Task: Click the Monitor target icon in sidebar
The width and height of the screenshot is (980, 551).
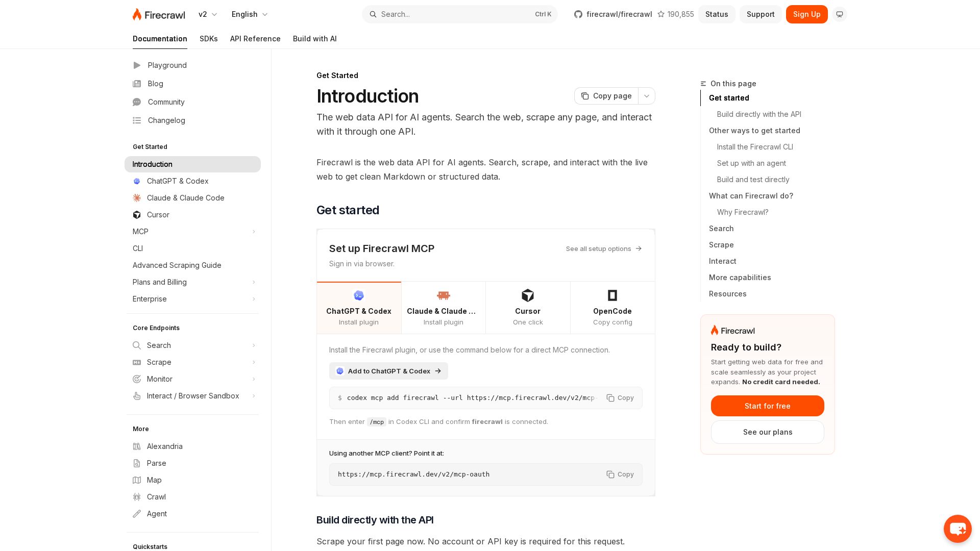Action: tap(137, 379)
